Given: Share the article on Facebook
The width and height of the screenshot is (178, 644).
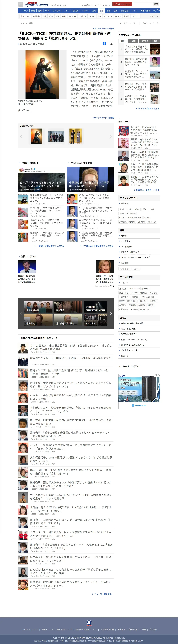Looking at the screenshot, I should coord(104,43).
